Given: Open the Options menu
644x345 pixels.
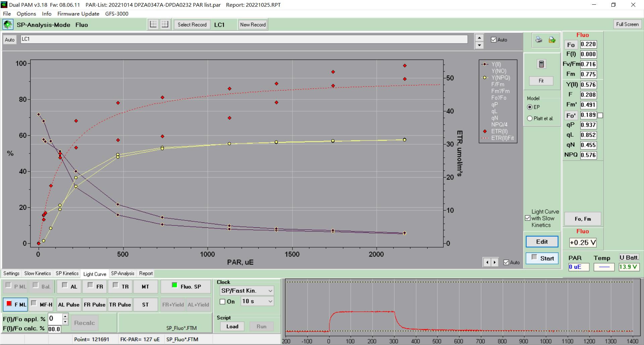Looking at the screenshot, I should point(26,14).
